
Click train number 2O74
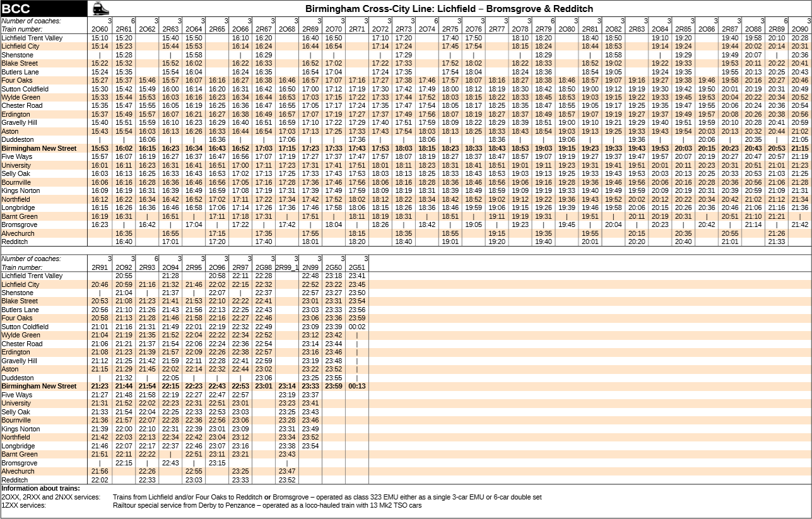427,30
